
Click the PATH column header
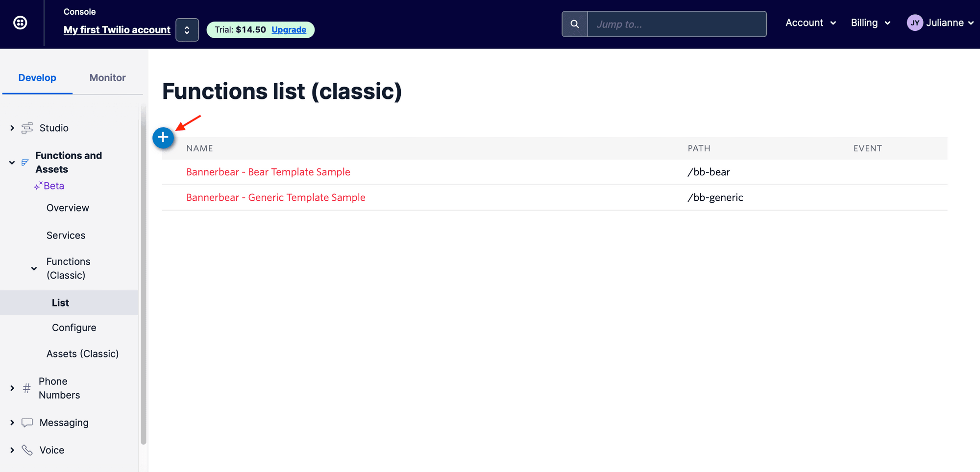click(x=699, y=148)
